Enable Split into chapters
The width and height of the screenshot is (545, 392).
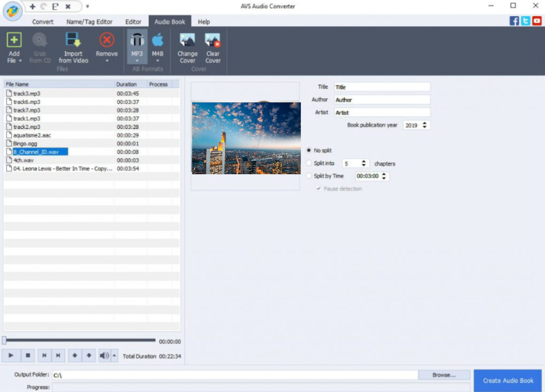[x=308, y=163]
